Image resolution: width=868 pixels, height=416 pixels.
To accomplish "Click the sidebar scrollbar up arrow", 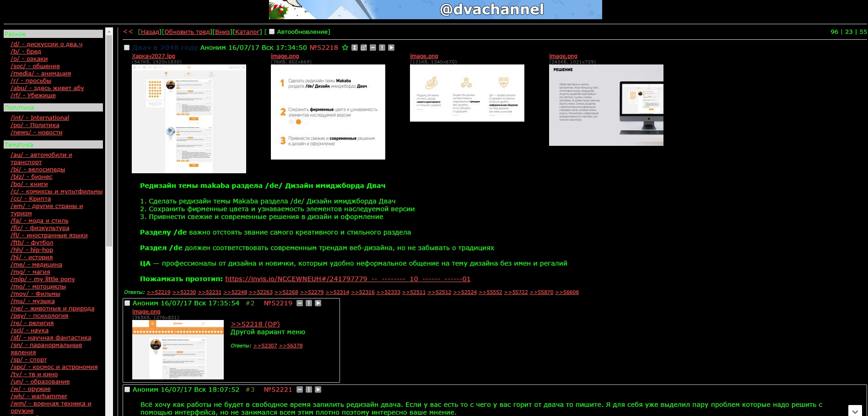I will [x=109, y=31].
